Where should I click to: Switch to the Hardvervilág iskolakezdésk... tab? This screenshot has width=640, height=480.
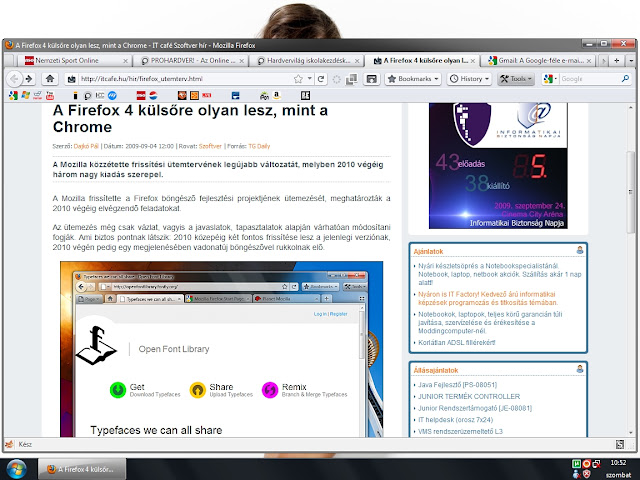point(308,61)
